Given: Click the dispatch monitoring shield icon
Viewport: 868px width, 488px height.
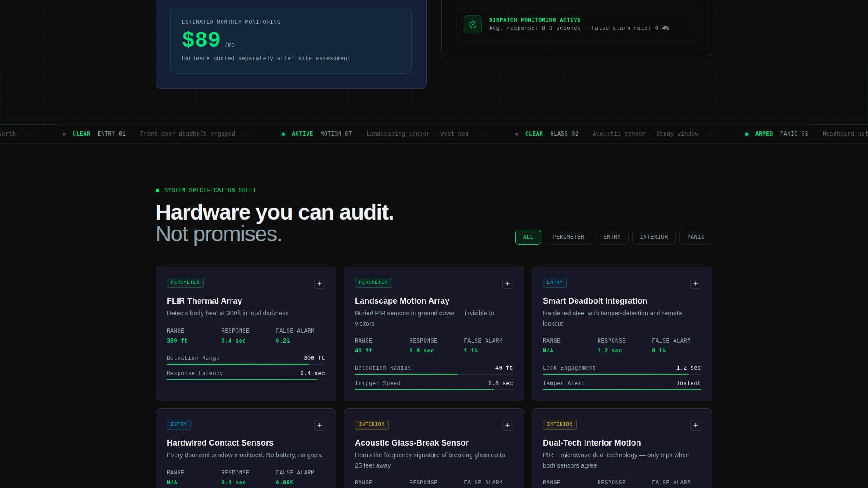Looking at the screenshot, I should pos(472,25).
